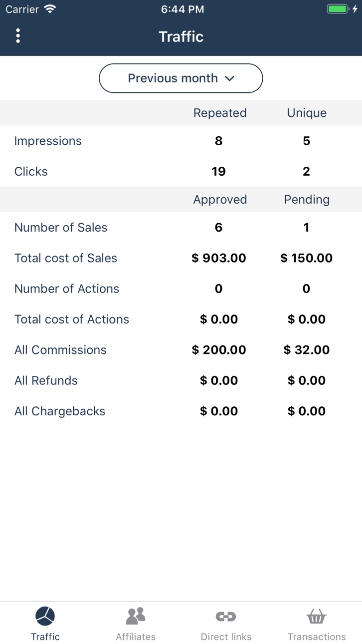Tap the Wi-Fi signal icon
The height and width of the screenshot is (644, 362).
click(x=50, y=9)
